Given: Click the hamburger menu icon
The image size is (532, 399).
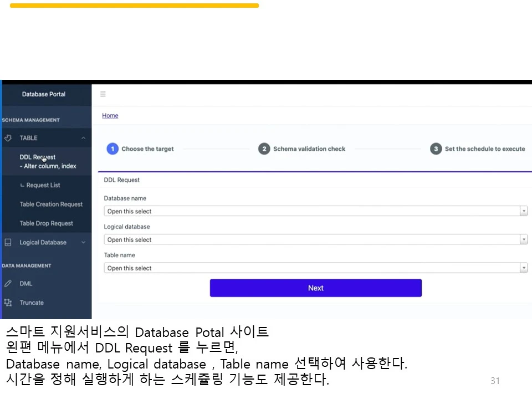Looking at the screenshot, I should coord(103,94).
